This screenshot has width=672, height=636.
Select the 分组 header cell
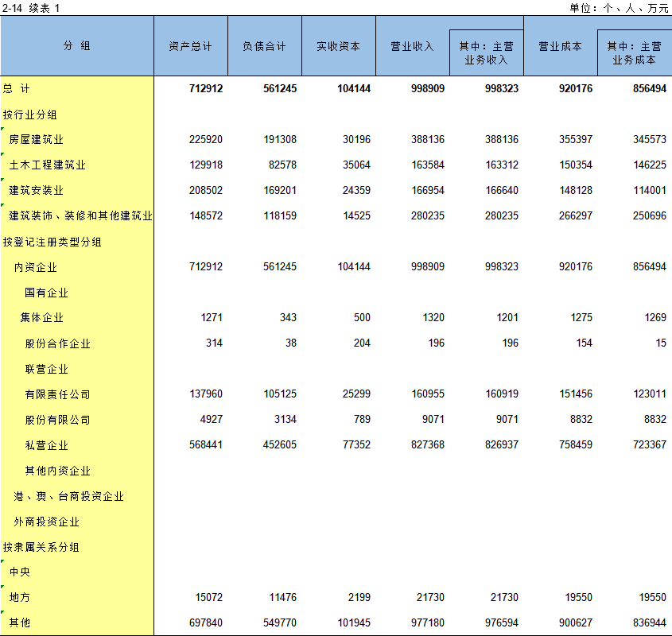tap(77, 46)
